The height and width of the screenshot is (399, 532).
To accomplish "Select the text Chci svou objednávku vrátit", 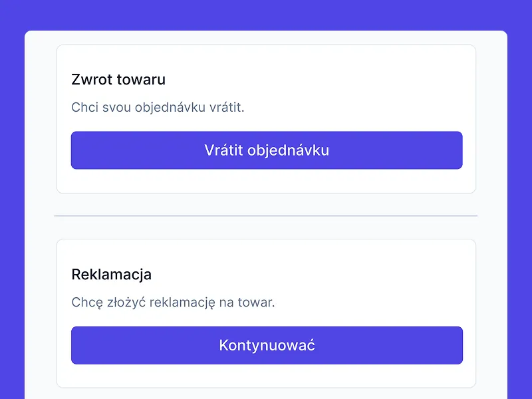I will click(158, 106).
